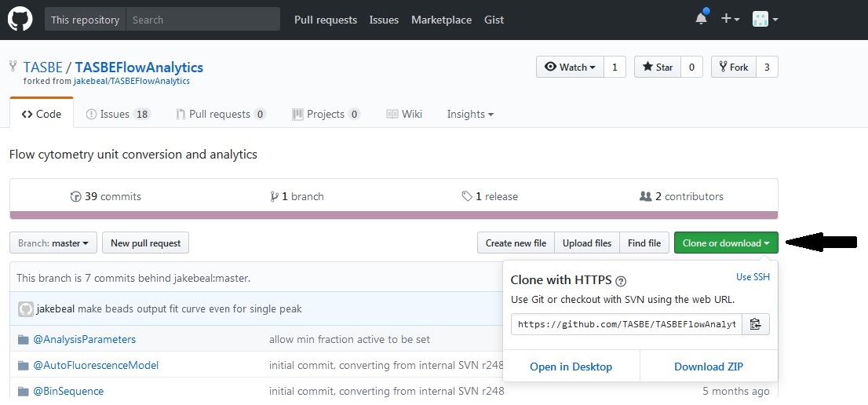View the 1 release link
This screenshot has width=868, height=405.
490,196
